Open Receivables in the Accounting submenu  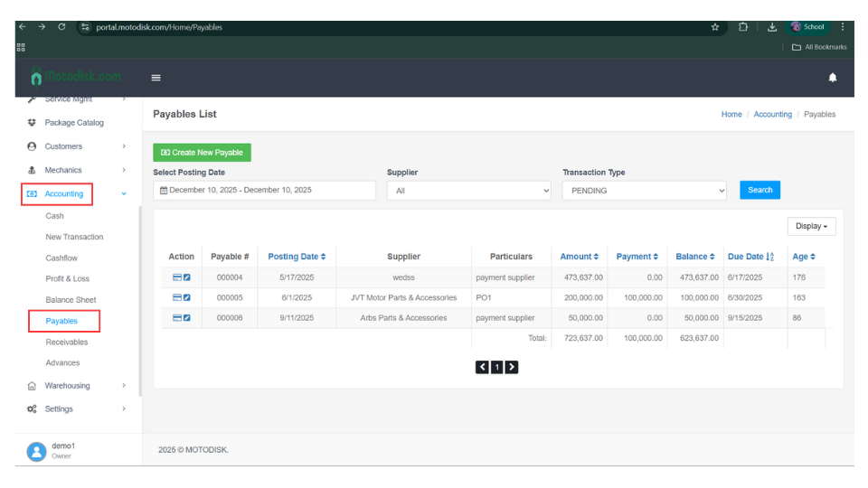point(67,342)
